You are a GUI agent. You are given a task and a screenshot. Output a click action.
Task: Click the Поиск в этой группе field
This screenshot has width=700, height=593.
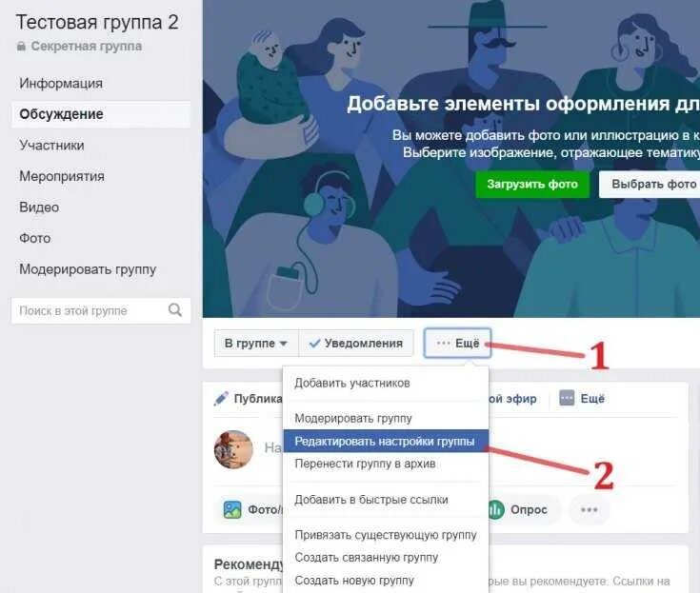click(101, 310)
